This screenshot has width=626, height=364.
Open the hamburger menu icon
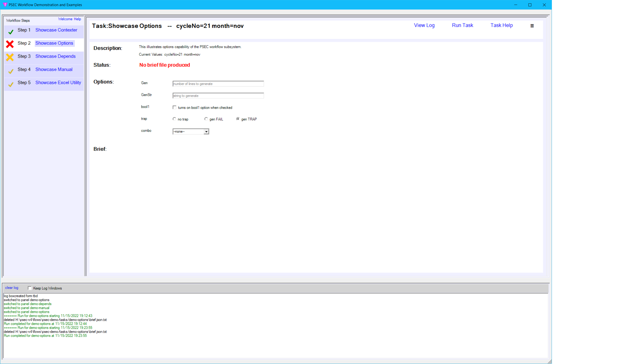[x=532, y=26]
